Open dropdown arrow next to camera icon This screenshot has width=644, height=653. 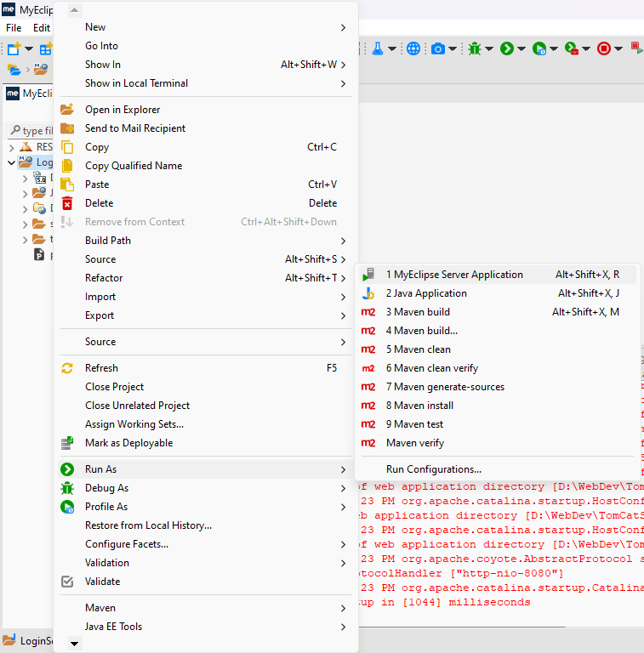click(x=453, y=48)
